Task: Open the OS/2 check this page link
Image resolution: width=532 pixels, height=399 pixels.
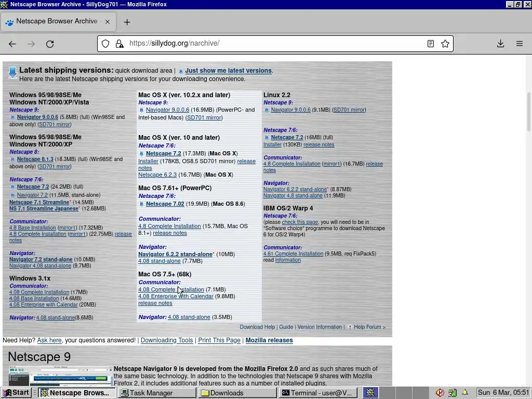Action: 300,222
